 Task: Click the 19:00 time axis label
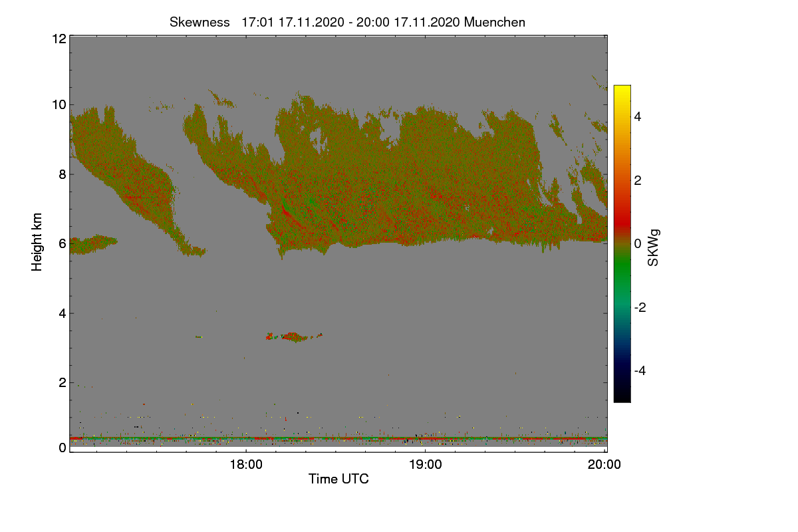tap(426, 465)
